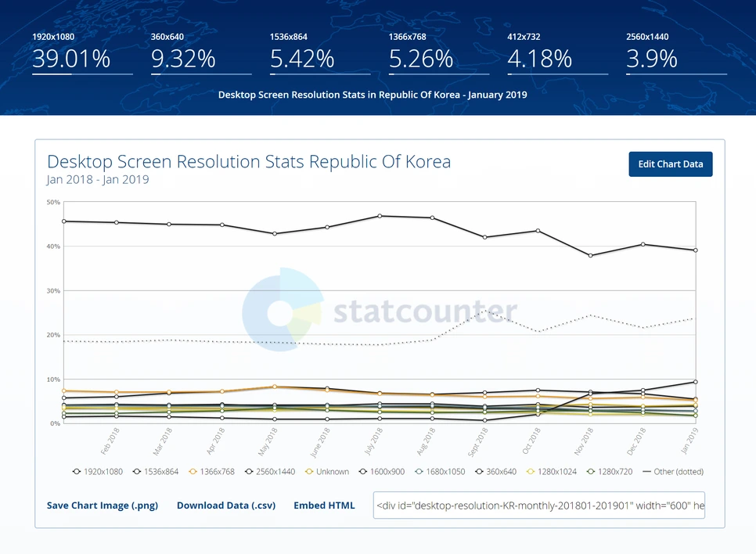Click the Dec 2018 axis label

point(636,441)
